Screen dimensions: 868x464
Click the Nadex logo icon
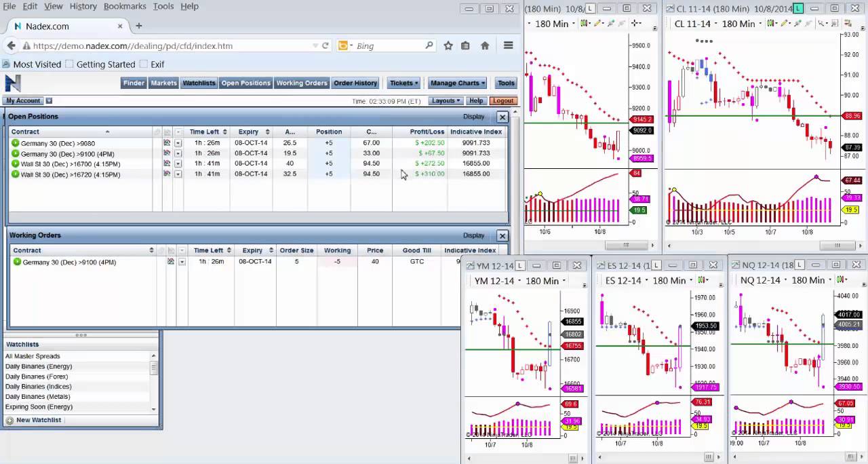coord(13,83)
